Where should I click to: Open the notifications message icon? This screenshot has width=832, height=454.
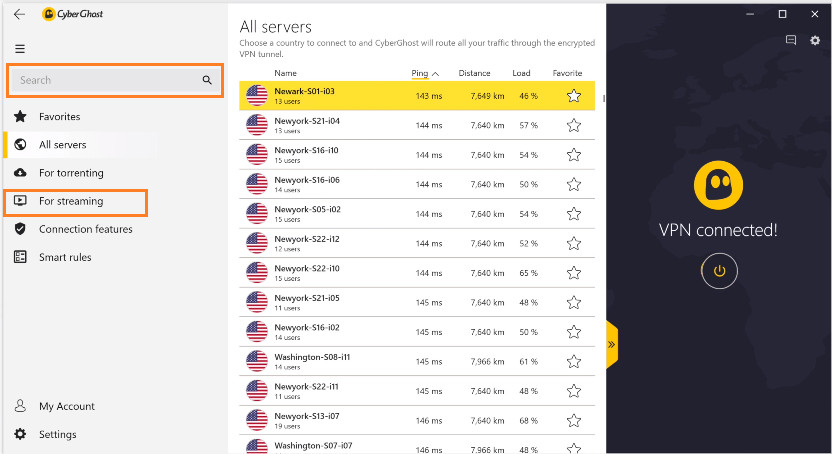click(x=791, y=40)
